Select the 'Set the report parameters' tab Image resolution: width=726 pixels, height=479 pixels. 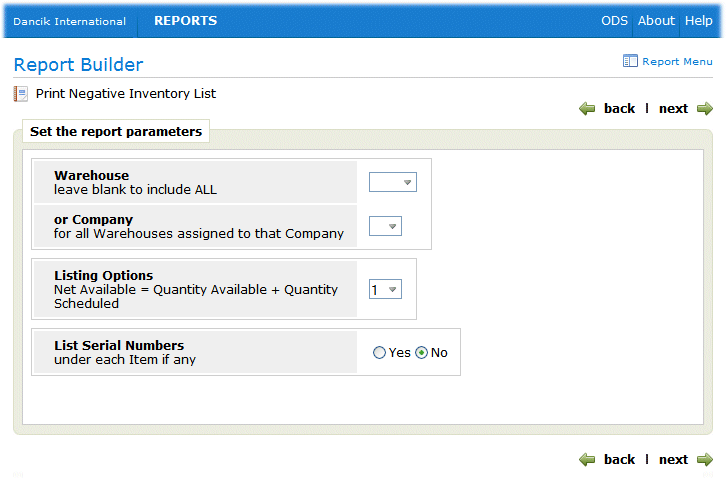click(x=116, y=131)
